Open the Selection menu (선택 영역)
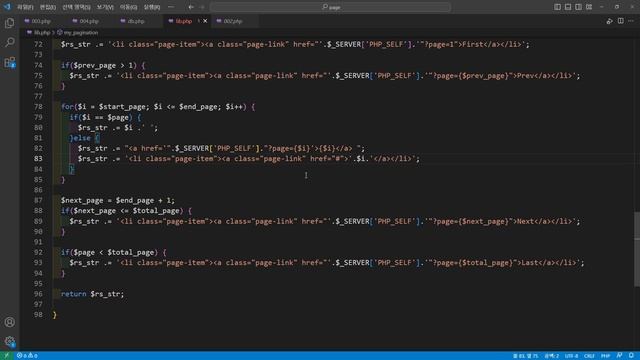This screenshot has height=360, width=640. [76, 7]
